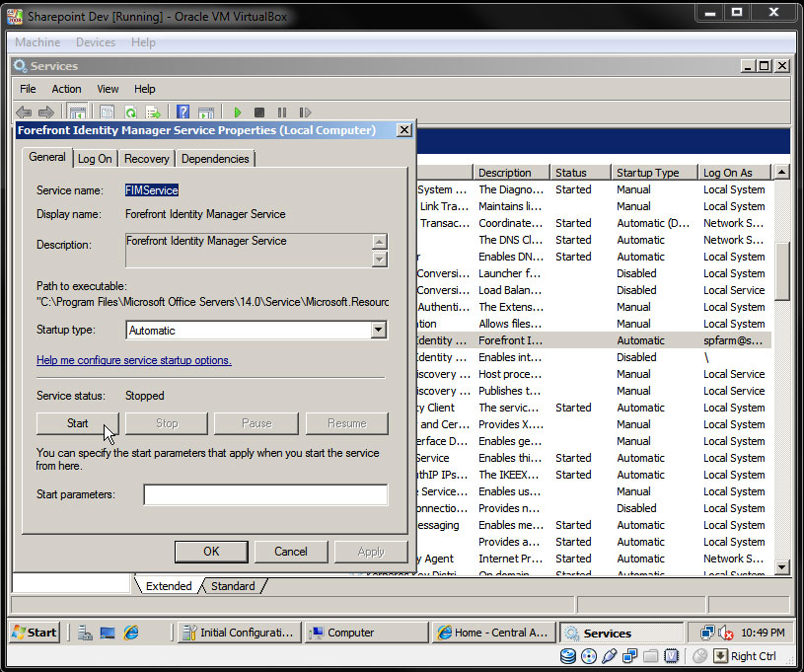804x672 pixels.
Task: Open service Properties from toolbar icon
Action: click(x=107, y=112)
